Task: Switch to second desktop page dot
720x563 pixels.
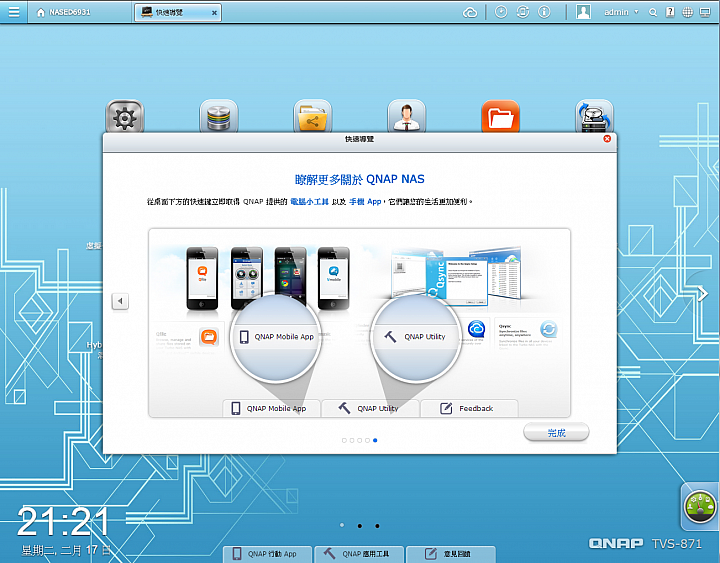Action: pyautogui.click(x=360, y=526)
